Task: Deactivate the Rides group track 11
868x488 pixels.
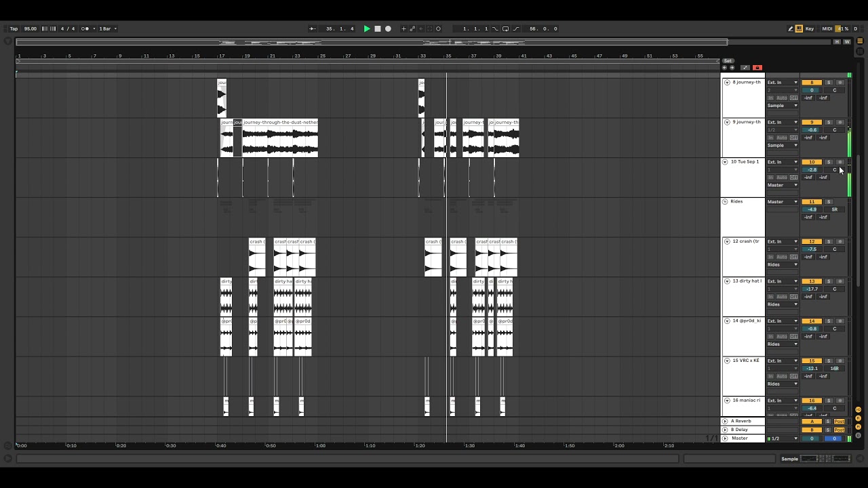Action: 812,202
